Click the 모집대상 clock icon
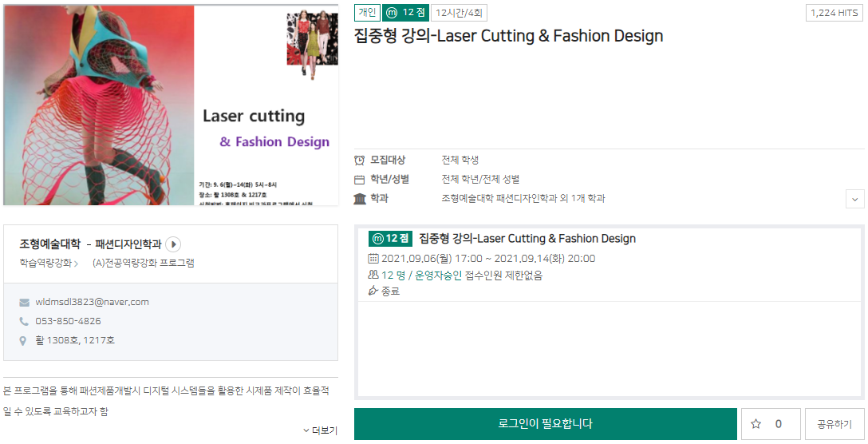868x444 pixels. point(360,160)
